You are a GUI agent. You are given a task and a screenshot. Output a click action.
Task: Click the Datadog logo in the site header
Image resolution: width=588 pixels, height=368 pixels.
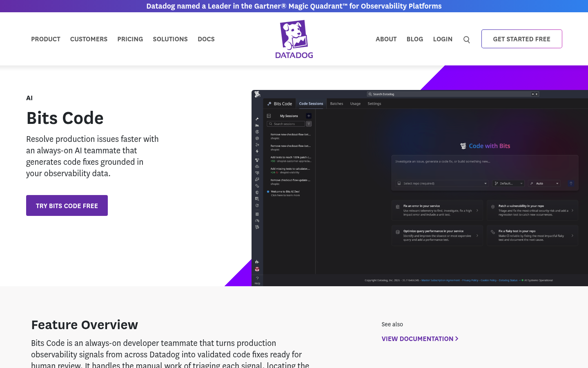294,39
